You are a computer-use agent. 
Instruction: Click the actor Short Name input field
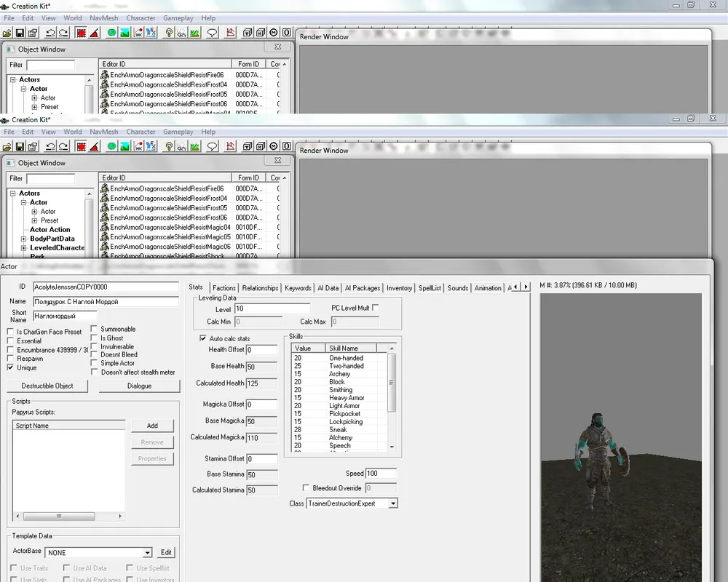coord(64,316)
